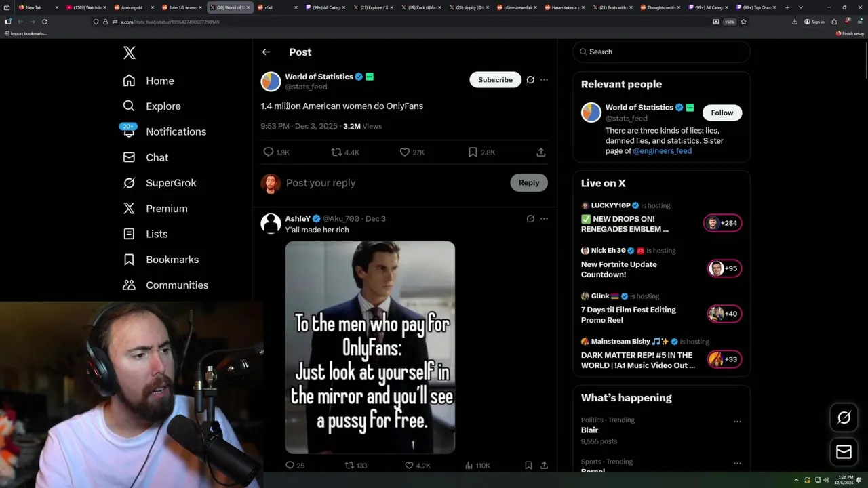
Task: Follow World of Statistics in Relevant people
Action: pyautogui.click(x=722, y=113)
